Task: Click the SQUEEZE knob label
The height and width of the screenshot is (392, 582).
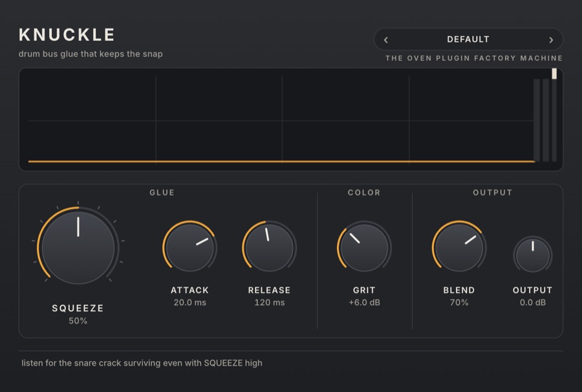Action: (78, 308)
